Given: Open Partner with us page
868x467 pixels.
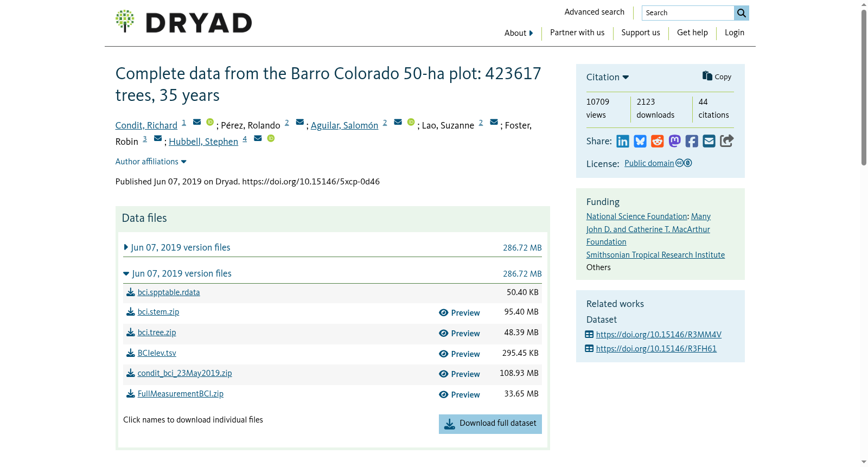Looking at the screenshot, I should point(577,33).
